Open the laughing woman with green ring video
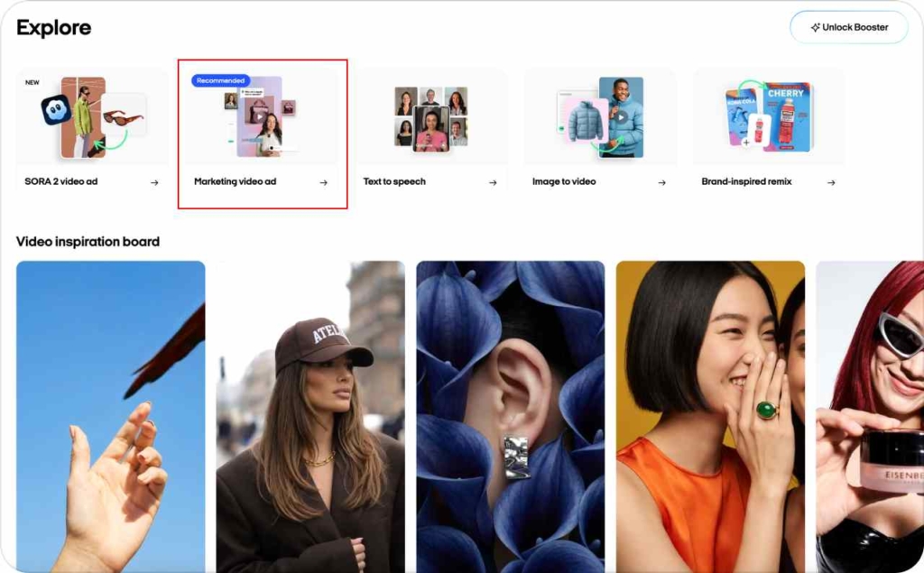This screenshot has width=924, height=573. click(x=710, y=415)
